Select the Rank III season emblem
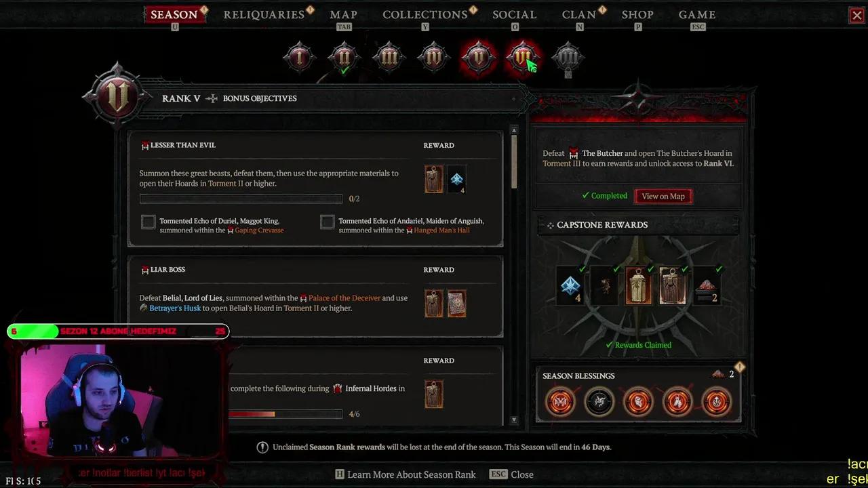 pyautogui.click(x=389, y=58)
